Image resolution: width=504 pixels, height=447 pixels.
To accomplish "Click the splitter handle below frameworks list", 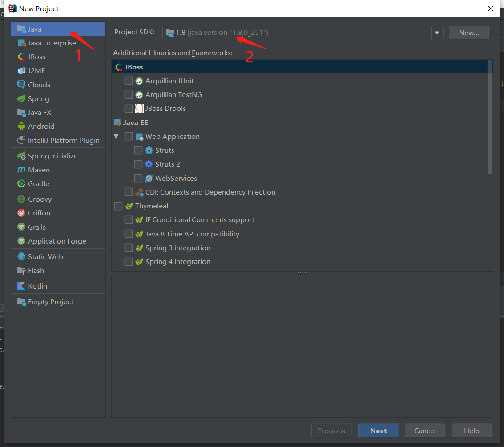I will pyautogui.click(x=302, y=273).
